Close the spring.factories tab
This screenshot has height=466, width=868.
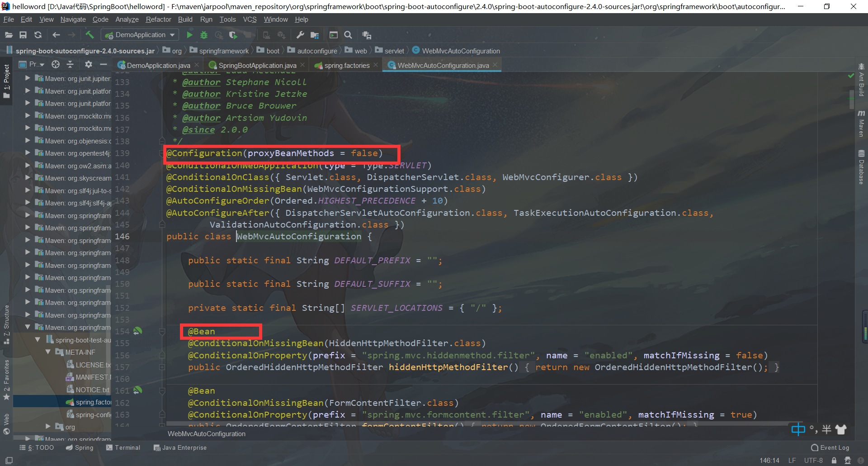point(376,65)
